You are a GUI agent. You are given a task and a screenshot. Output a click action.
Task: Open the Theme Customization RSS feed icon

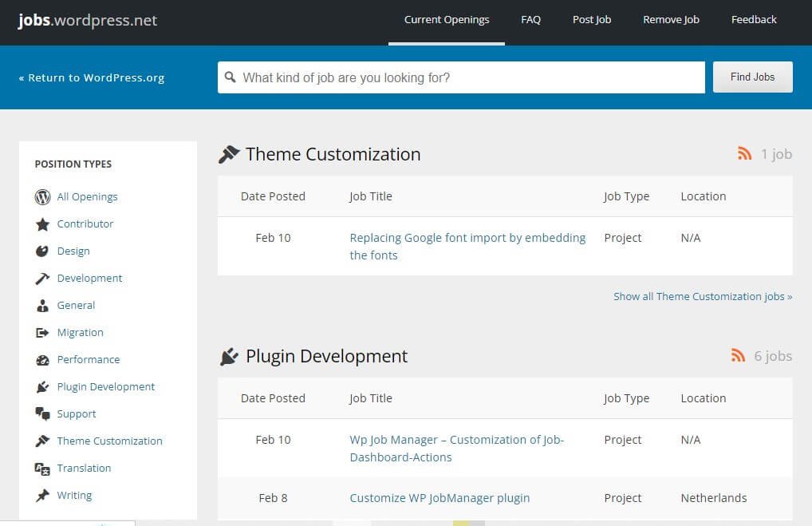[744, 153]
